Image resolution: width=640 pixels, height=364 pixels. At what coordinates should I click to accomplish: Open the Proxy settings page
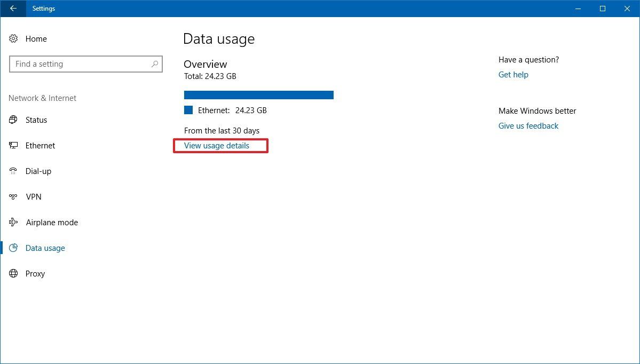[x=35, y=273]
